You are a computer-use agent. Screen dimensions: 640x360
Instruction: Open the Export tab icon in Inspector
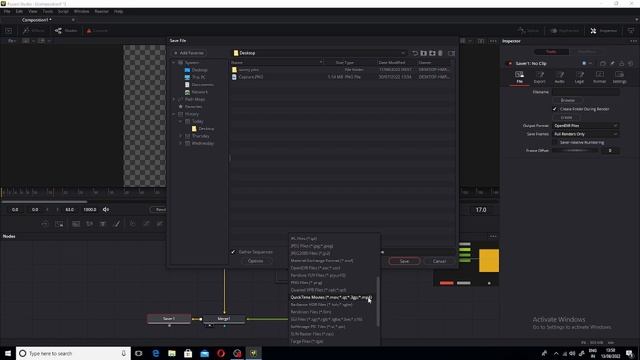[540, 77]
